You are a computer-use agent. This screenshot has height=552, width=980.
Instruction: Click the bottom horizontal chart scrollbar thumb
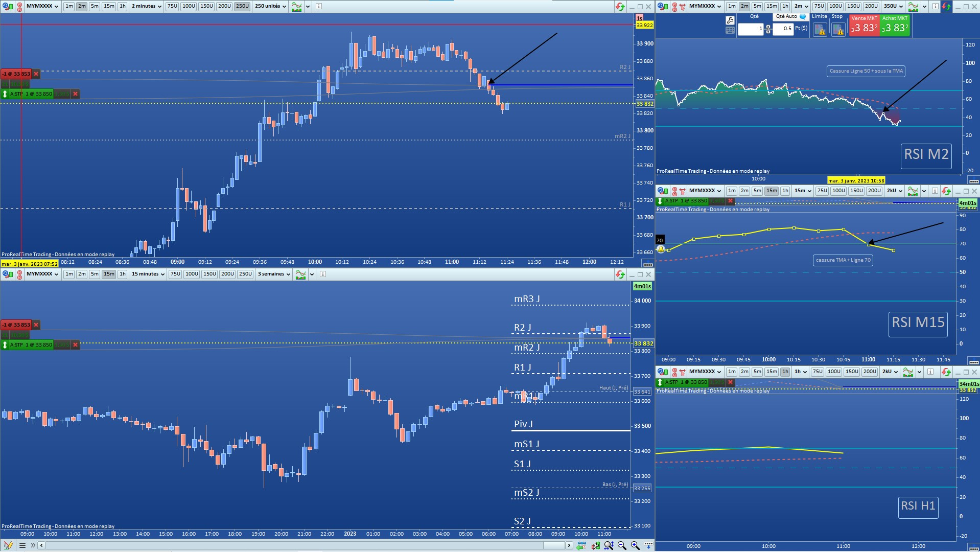tap(554, 545)
